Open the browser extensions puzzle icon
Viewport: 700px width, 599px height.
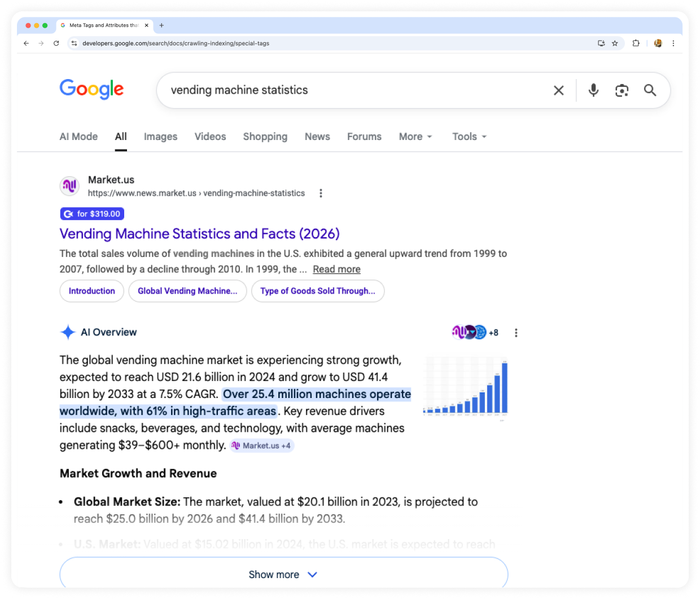coord(636,43)
